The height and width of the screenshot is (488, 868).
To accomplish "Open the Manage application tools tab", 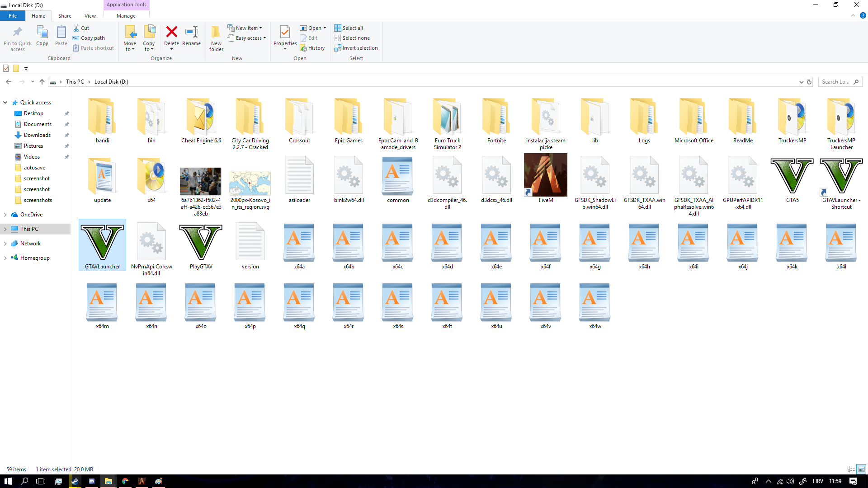I will 126,16.
